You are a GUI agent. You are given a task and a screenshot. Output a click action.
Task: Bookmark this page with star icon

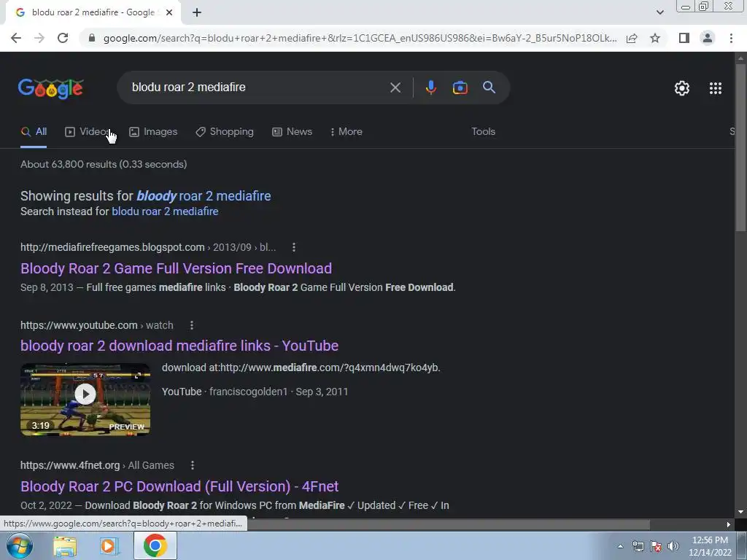pyautogui.click(x=655, y=38)
